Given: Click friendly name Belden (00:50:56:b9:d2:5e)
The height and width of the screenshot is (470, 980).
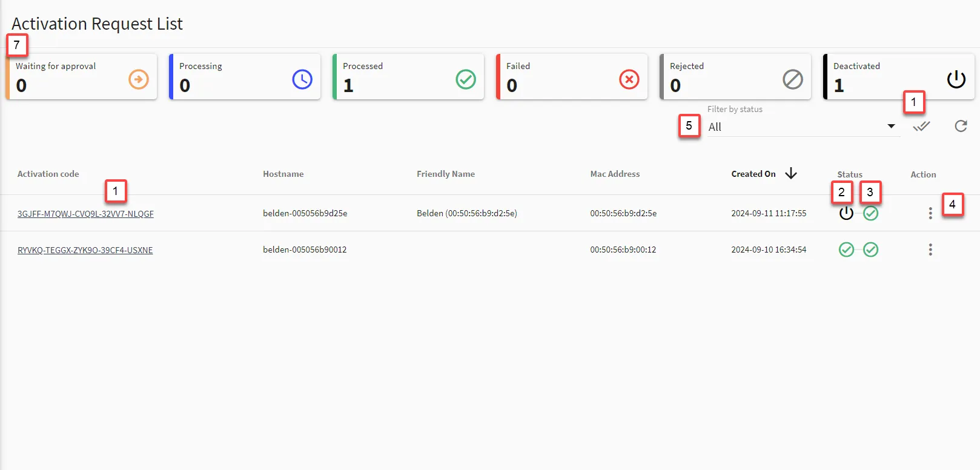Looking at the screenshot, I should [467, 213].
